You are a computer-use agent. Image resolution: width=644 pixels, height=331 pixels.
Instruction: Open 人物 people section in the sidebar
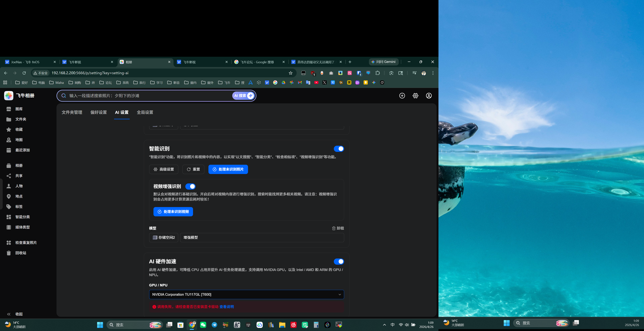[18, 186]
